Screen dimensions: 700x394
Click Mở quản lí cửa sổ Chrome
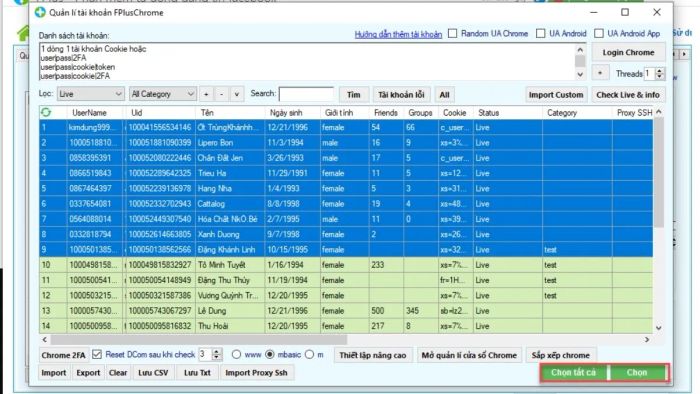pyautogui.click(x=469, y=355)
